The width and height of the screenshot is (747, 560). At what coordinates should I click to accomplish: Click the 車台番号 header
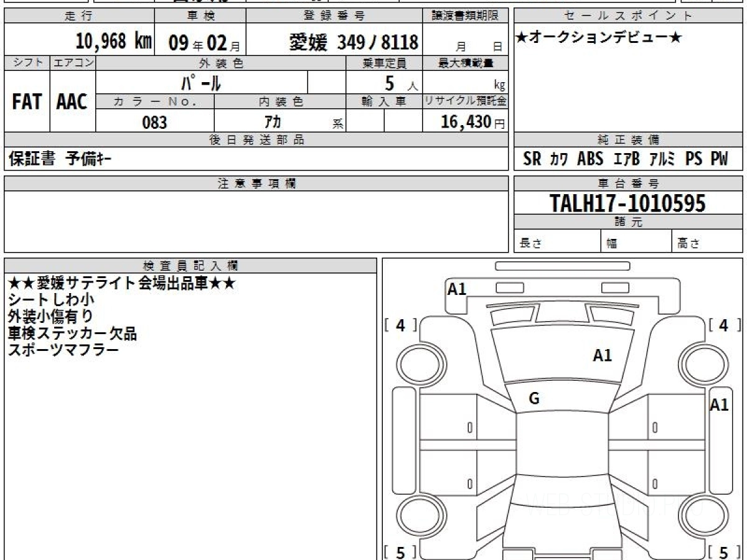pyautogui.click(x=627, y=183)
